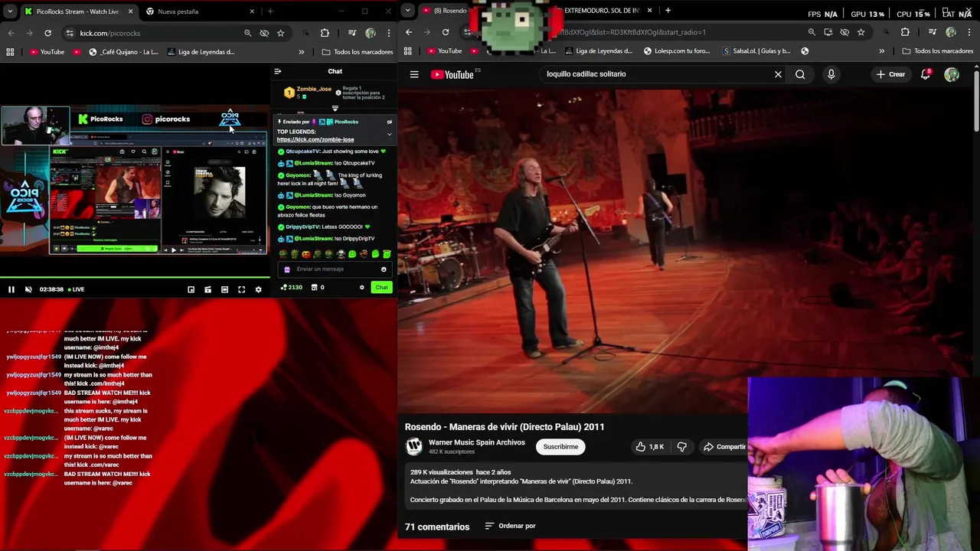Open the Kick channel points 2130

point(291,287)
